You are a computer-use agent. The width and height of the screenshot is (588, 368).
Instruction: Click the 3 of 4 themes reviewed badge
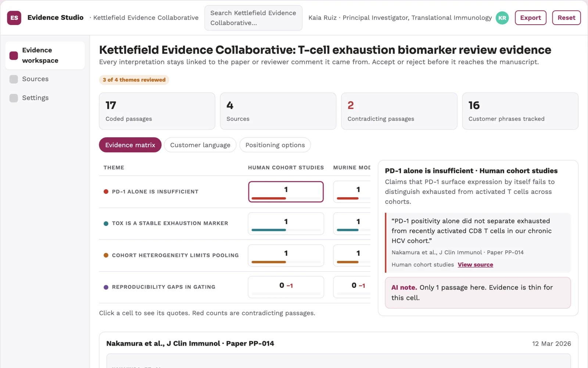[134, 80]
